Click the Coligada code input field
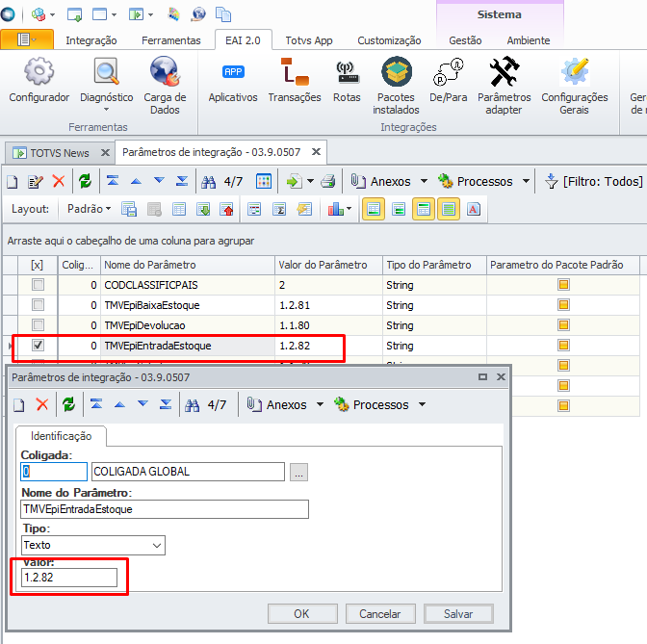The width and height of the screenshot is (647, 644). [x=54, y=472]
